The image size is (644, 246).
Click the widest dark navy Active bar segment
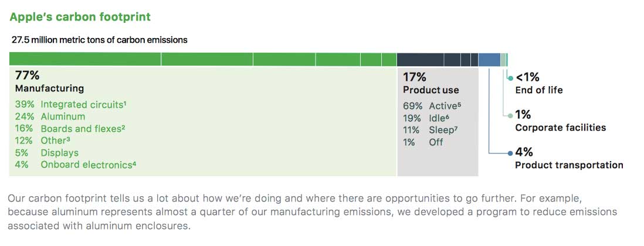click(x=420, y=59)
